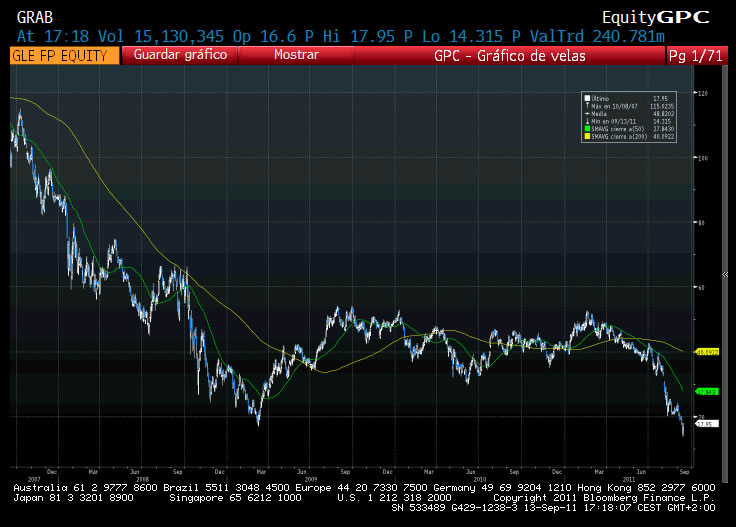Click the 2008 year label on time axis
Screen dimensions: 736x527
(x=142, y=479)
